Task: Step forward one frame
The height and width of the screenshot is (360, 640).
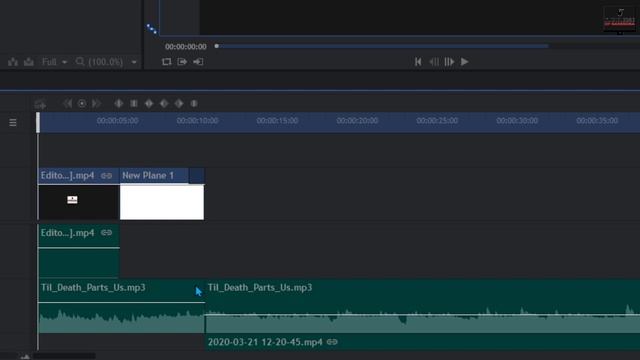Action: coord(449,62)
